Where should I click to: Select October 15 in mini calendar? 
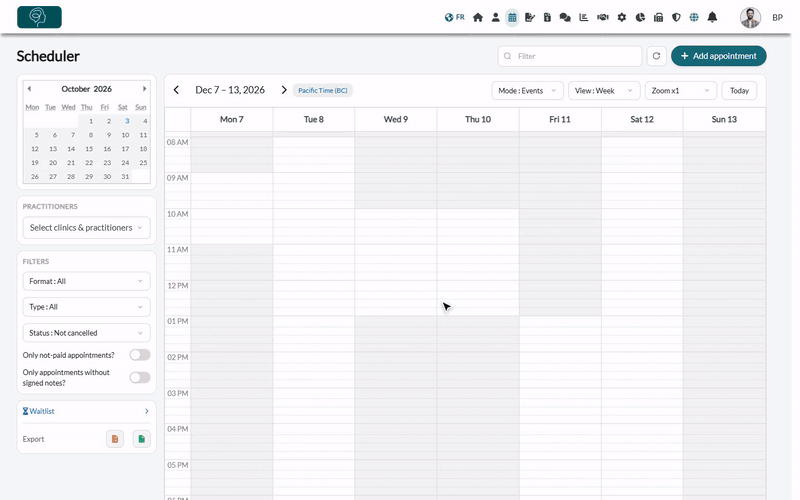(x=89, y=149)
